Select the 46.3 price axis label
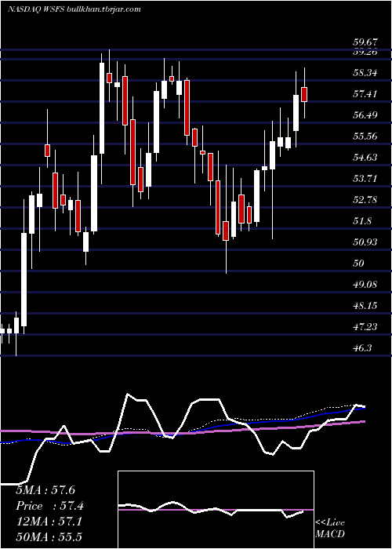 pyautogui.click(x=362, y=348)
